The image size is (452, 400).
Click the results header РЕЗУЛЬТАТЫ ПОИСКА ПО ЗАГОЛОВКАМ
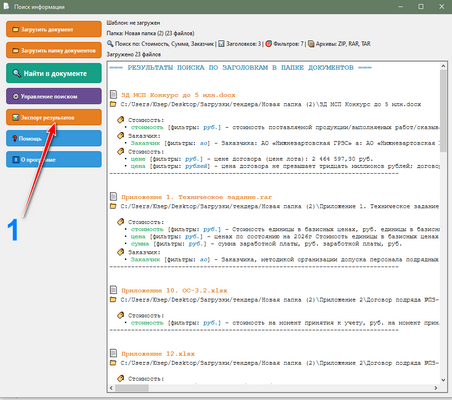240,68
